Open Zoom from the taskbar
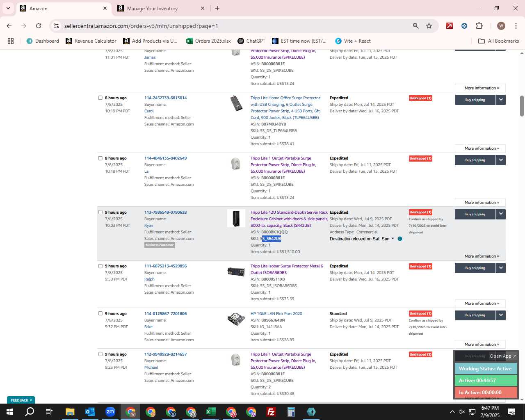Image resolution: width=525 pixels, height=420 pixels. coord(110,412)
